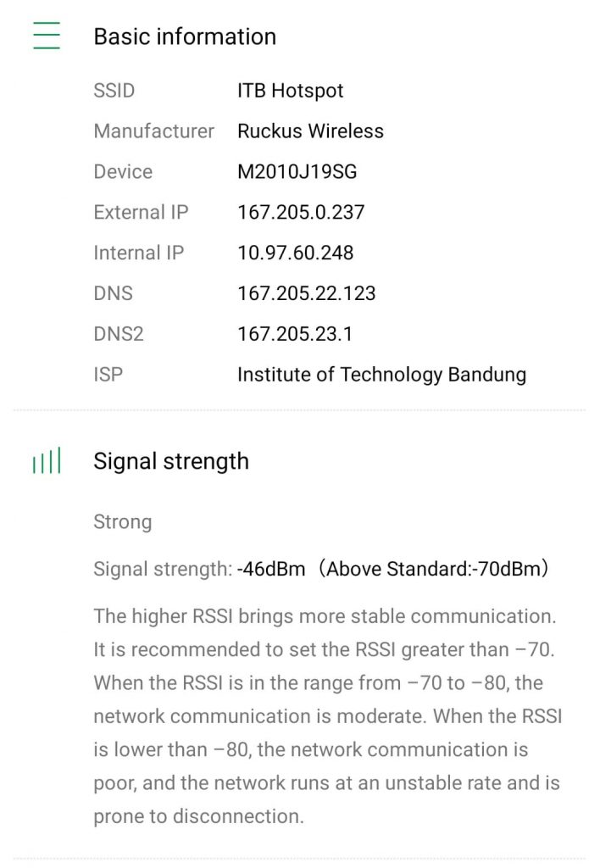
Task: Click the primary DNS address 167.205.22.123
Action: [x=306, y=293]
